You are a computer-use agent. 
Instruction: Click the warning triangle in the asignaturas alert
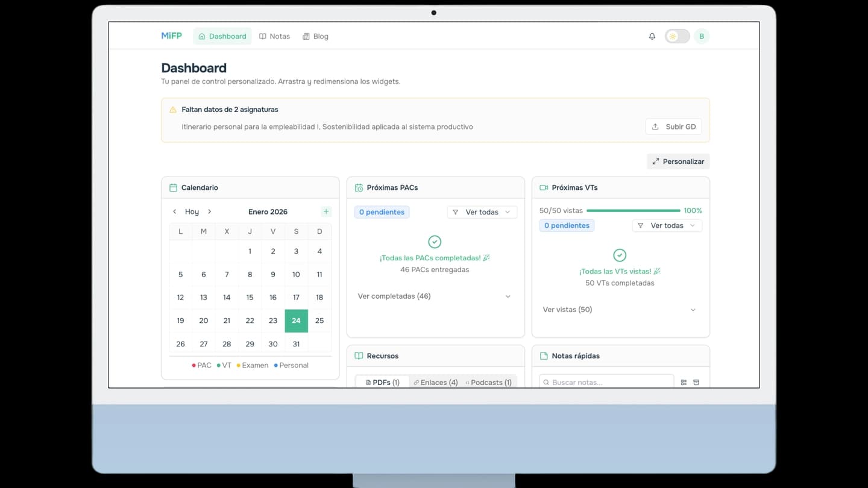(172, 109)
